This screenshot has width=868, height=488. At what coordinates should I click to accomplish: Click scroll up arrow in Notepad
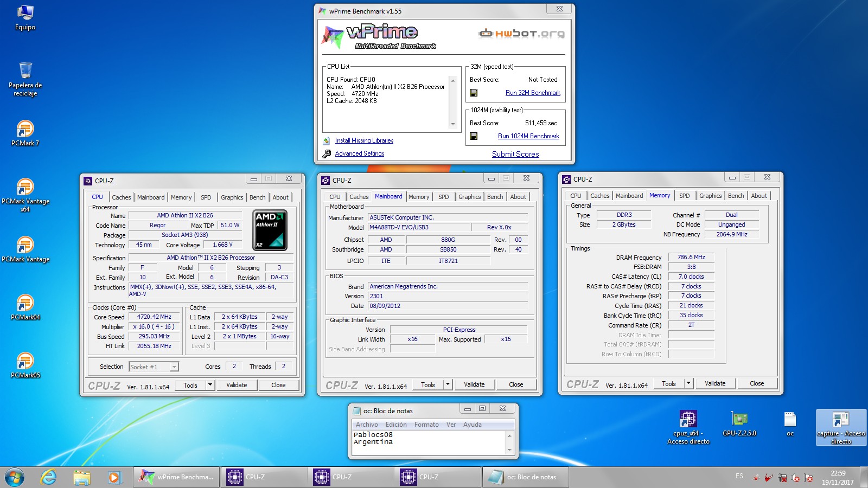click(509, 436)
